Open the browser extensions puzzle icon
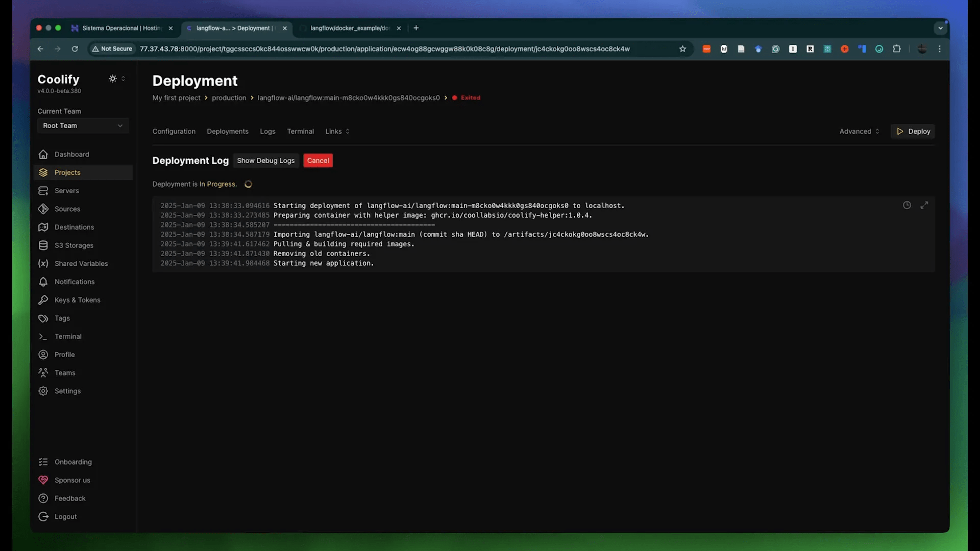This screenshot has width=980, height=551. (896, 49)
